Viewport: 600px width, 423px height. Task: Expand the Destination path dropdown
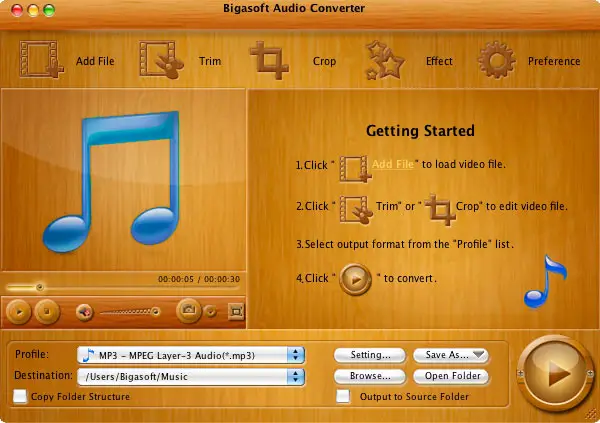(x=191, y=377)
